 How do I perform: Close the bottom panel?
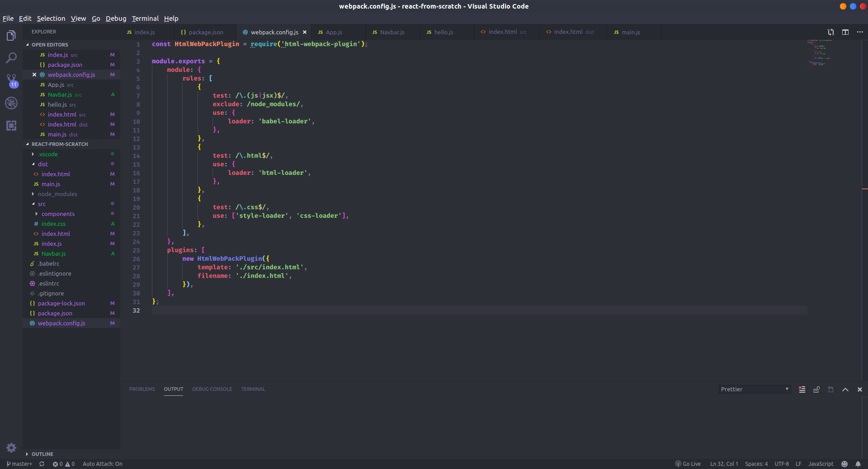coord(860,389)
